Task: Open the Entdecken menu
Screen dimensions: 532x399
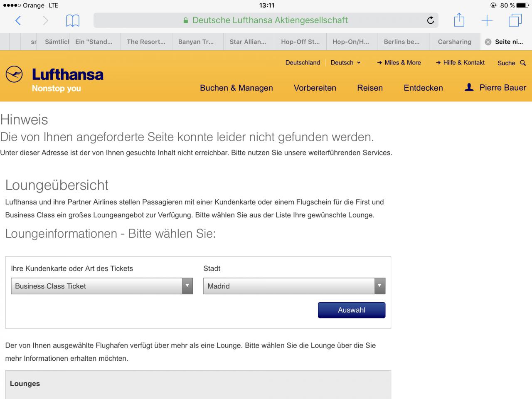Action: coord(423,88)
